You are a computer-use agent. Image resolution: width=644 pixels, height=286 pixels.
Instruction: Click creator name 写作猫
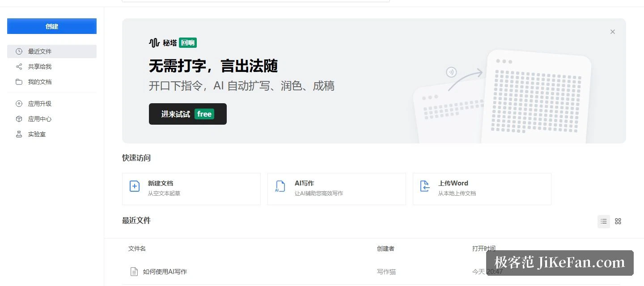click(x=386, y=272)
